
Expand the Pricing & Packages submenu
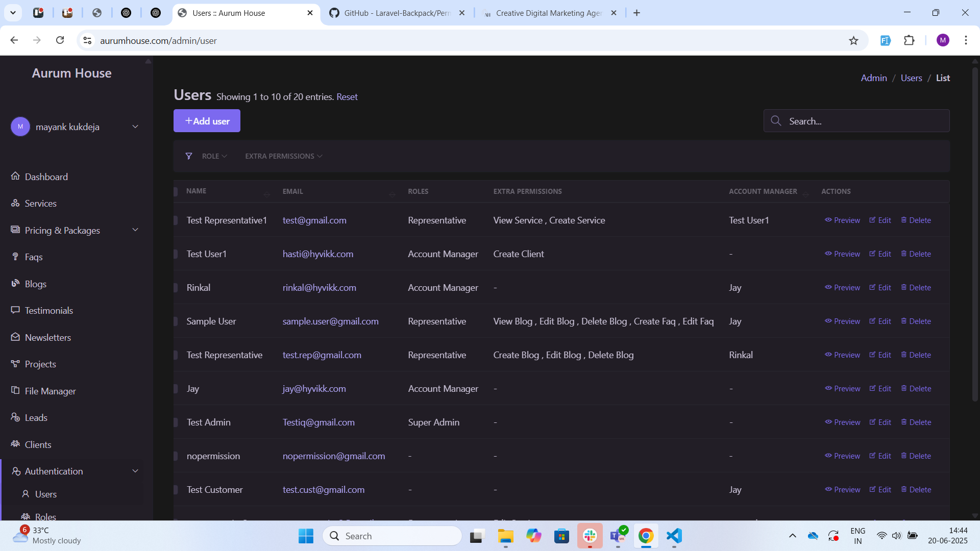pyautogui.click(x=135, y=230)
